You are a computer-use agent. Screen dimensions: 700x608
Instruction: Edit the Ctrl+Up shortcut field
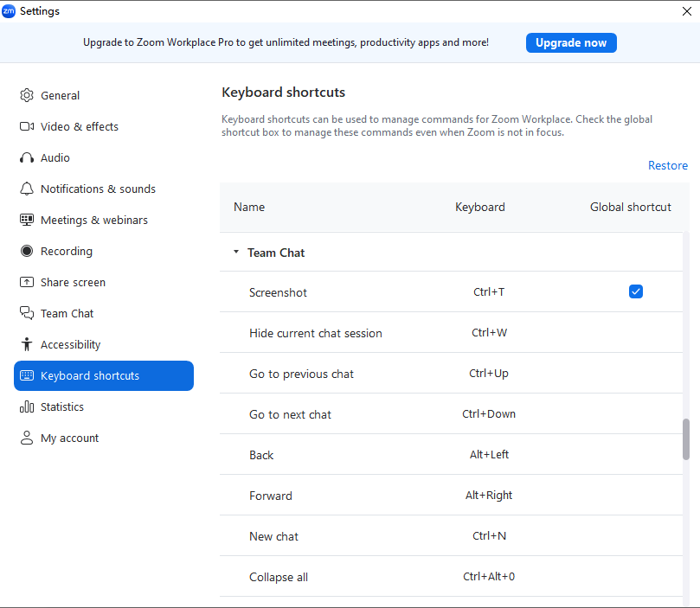click(489, 374)
